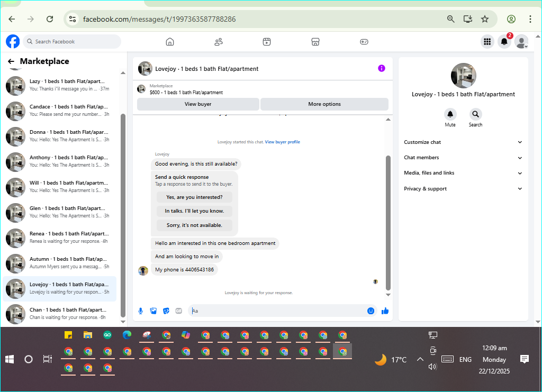Open the Candace conversation
This screenshot has width=542, height=392.
tap(59, 111)
